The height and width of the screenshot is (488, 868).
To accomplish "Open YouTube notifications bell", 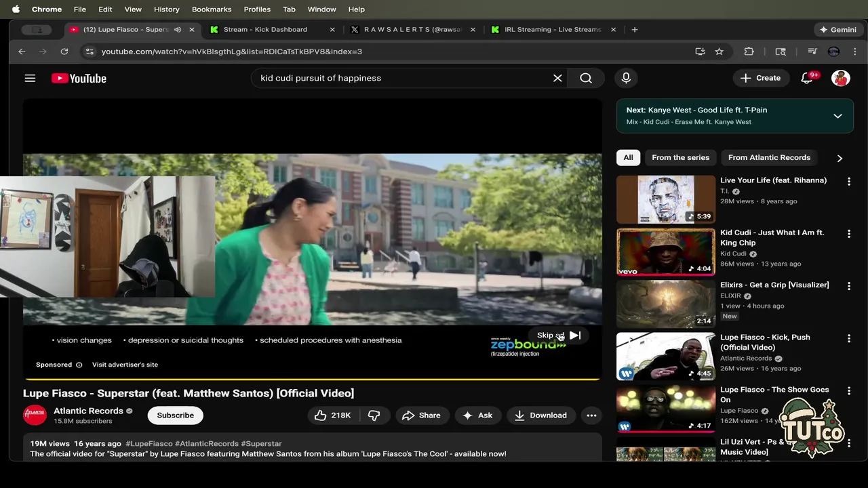I will pos(807,78).
